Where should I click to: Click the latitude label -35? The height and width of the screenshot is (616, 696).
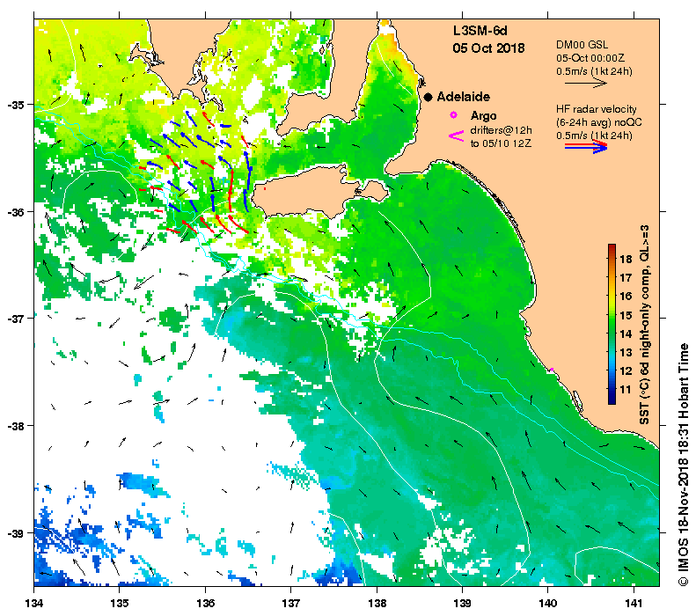[x=15, y=105]
